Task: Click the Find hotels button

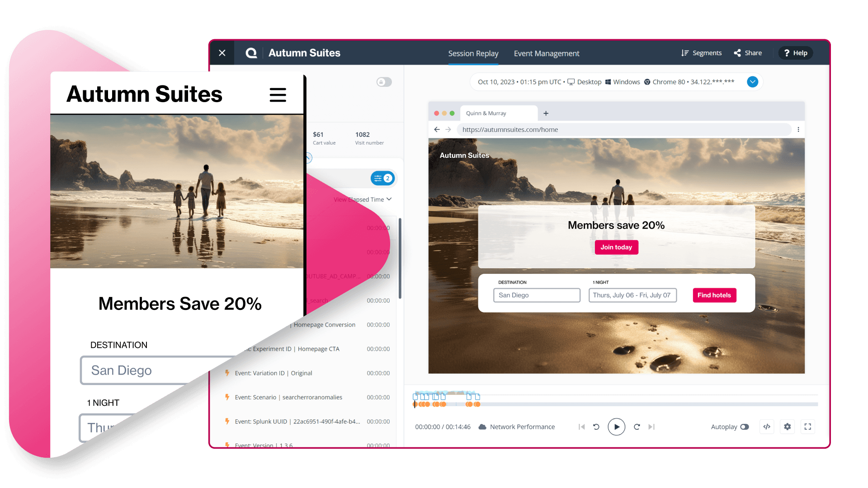Action: pyautogui.click(x=715, y=295)
